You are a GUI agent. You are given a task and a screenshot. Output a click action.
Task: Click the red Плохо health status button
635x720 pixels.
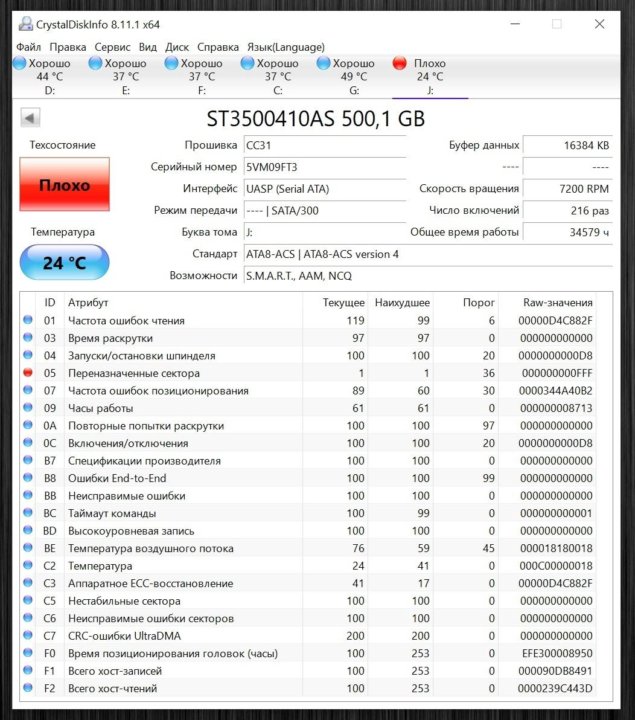pyautogui.click(x=64, y=185)
